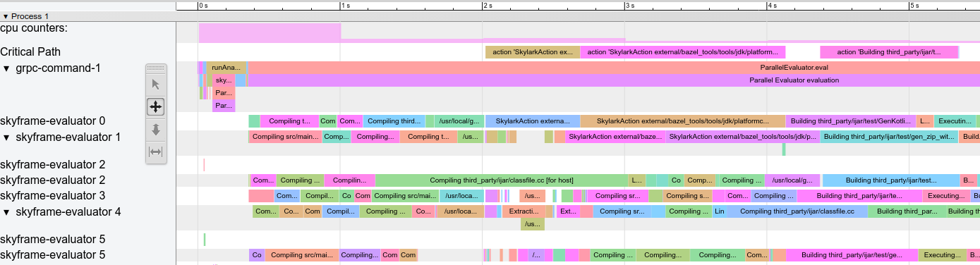This screenshot has width=980, height=265.
Task: Select SkylarkAction jdk/platformc... slice in evaluator 0
Action: tap(683, 121)
